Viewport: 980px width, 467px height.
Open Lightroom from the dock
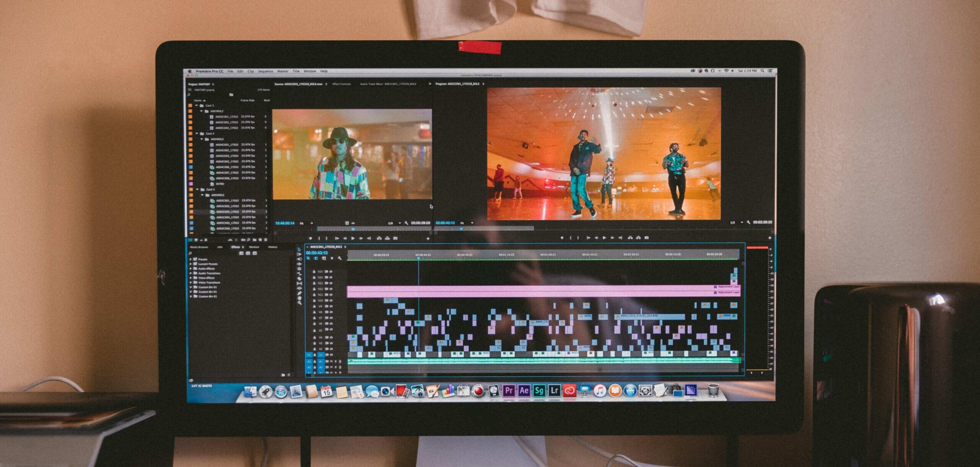click(554, 390)
